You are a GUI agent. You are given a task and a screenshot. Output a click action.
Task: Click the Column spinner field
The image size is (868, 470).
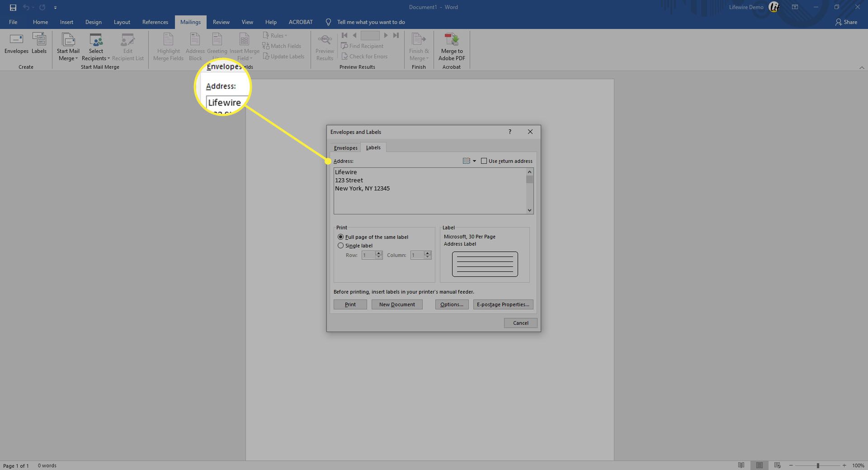pos(417,255)
